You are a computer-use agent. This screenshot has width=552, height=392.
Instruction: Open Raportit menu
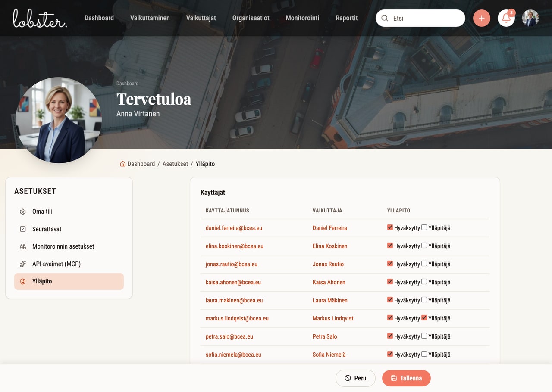coord(347,18)
